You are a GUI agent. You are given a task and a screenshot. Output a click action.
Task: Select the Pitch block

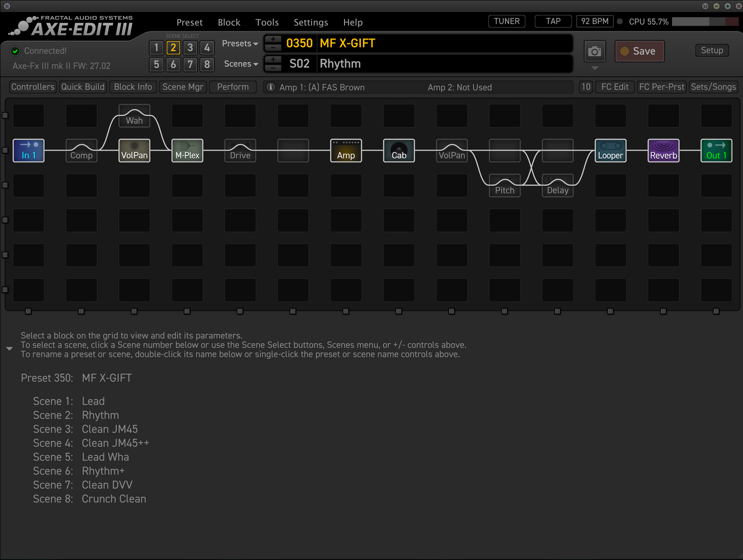[x=505, y=185]
